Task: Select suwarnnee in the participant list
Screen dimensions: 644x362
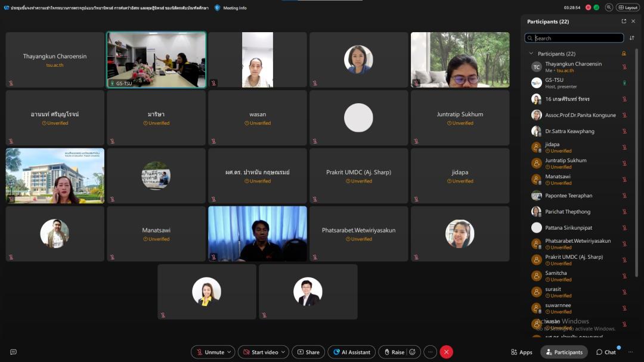Action: [579, 308]
